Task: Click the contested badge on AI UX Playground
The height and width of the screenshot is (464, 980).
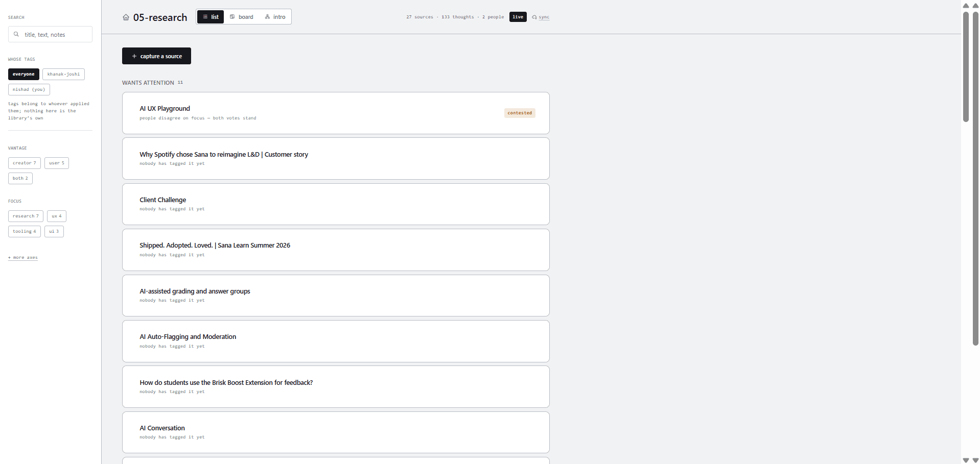Action: 520,113
